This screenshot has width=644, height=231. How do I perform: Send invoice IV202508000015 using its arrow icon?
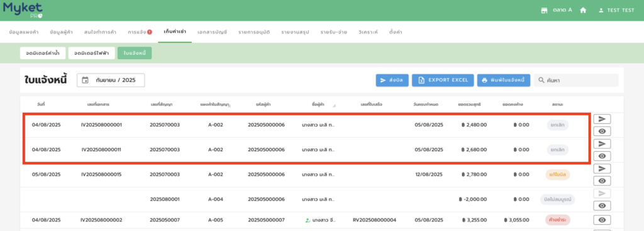[602, 169]
